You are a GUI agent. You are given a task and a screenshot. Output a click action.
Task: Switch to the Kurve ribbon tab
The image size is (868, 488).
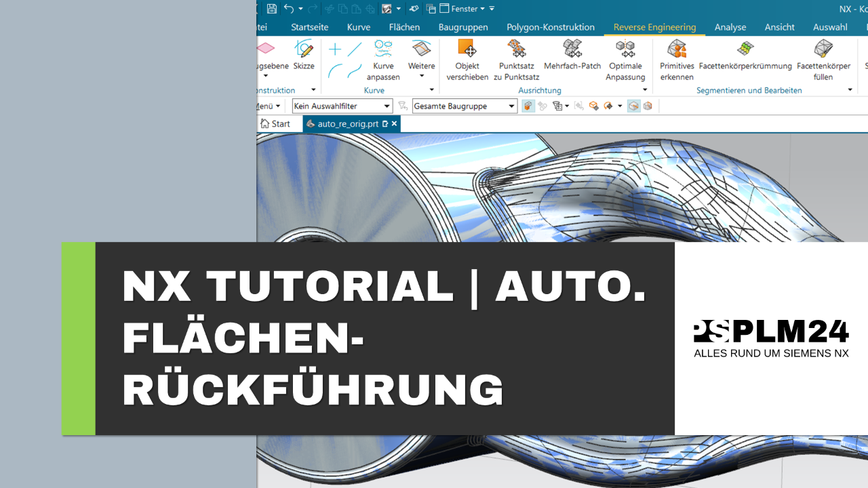coord(358,27)
